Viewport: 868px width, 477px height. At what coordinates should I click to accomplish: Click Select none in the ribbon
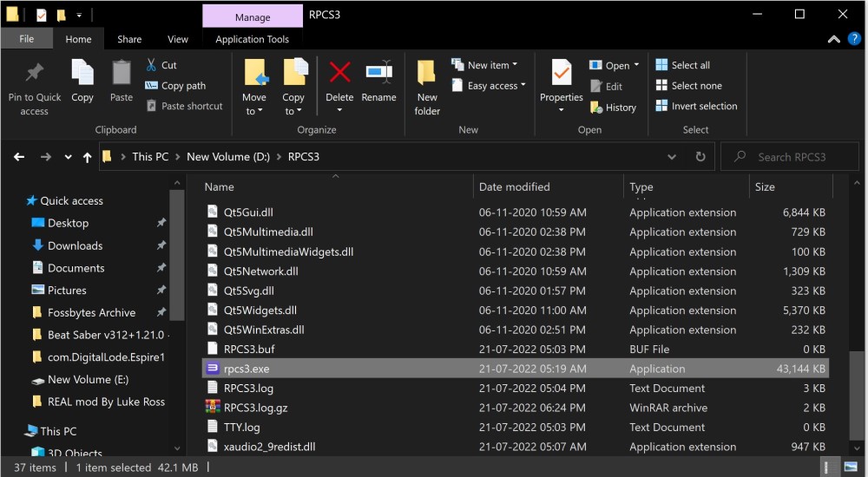[688, 85]
